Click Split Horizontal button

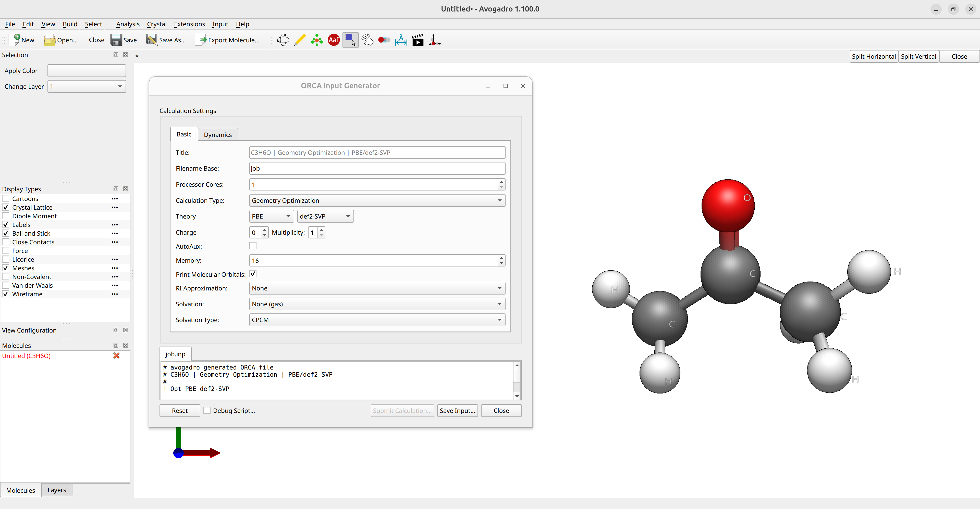coord(874,56)
